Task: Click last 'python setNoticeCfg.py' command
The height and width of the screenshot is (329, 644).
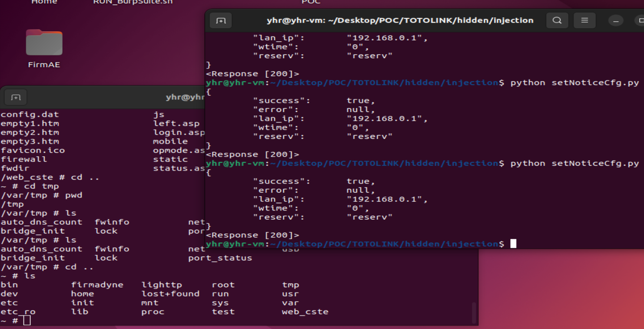Action: coord(575,163)
